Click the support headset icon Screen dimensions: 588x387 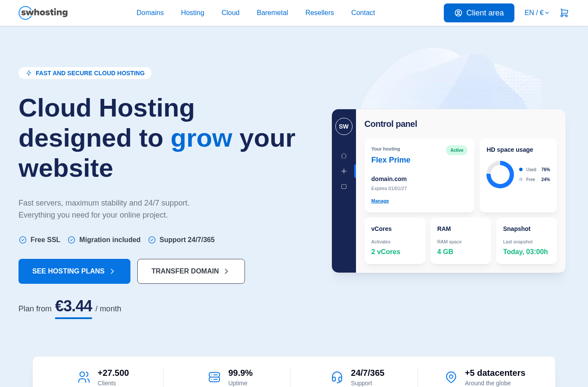(x=337, y=377)
